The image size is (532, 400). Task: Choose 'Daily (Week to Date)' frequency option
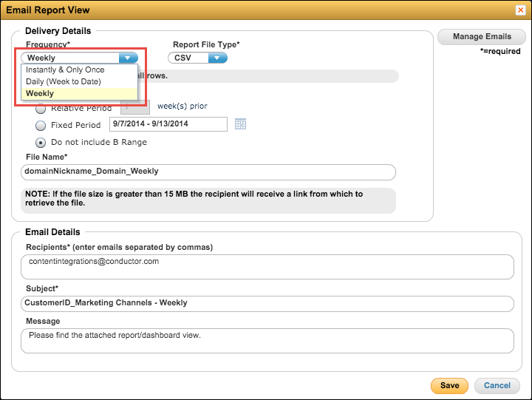[x=79, y=81]
